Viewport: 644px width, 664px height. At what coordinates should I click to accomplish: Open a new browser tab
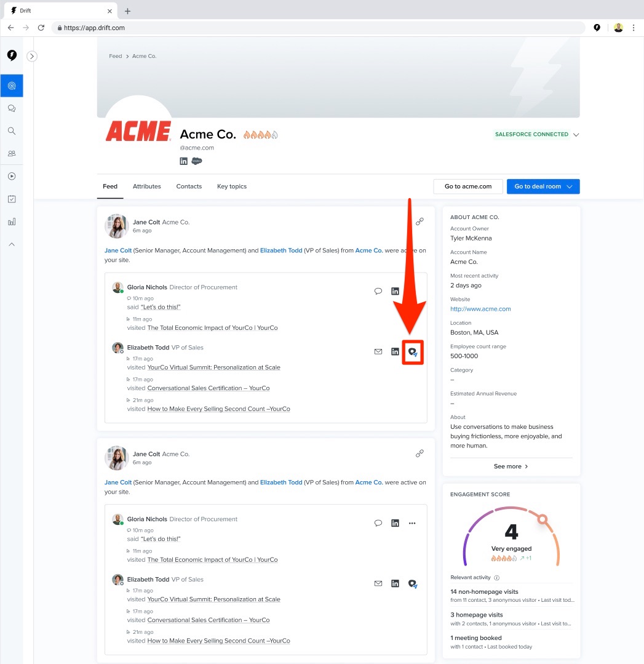[x=127, y=11]
